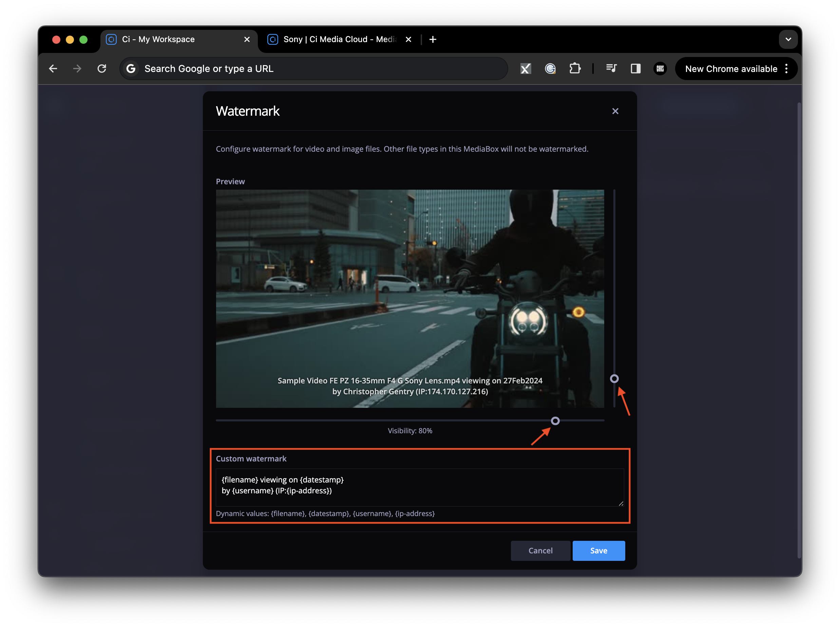
Task: Click the horizontal Visibility slider handle
Action: tap(555, 420)
